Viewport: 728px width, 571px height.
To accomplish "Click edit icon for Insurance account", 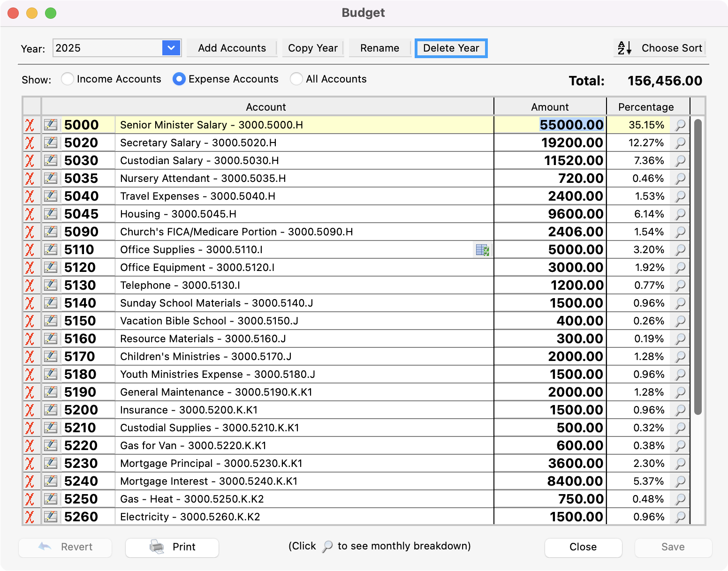I will click(x=51, y=410).
